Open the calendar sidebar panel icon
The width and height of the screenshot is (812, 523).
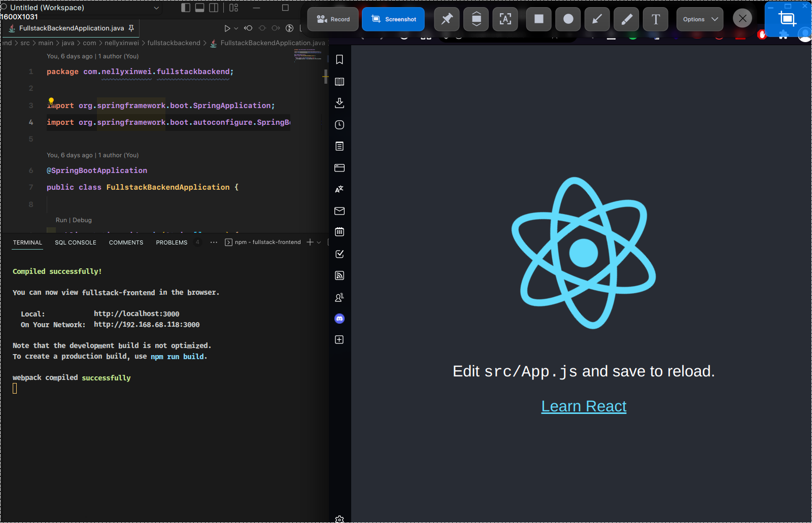pyautogui.click(x=340, y=232)
